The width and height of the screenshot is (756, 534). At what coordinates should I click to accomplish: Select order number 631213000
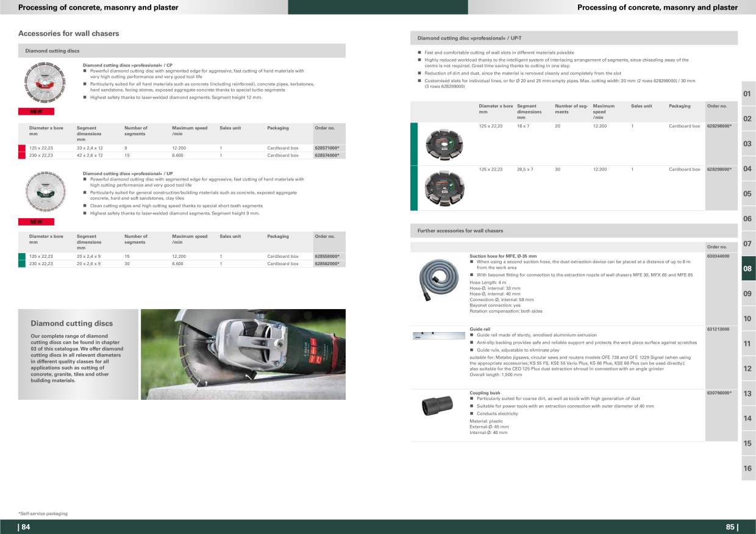coord(718,329)
